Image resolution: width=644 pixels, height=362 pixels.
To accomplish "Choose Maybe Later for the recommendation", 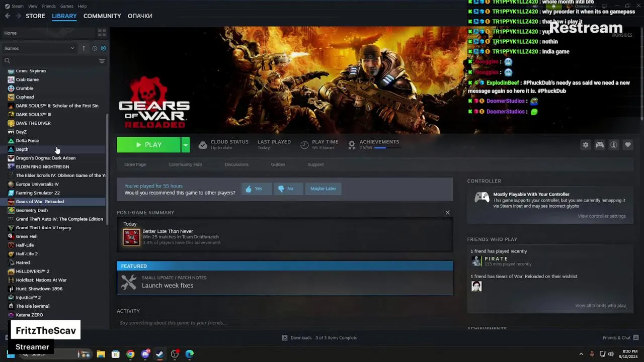I will click(x=323, y=189).
